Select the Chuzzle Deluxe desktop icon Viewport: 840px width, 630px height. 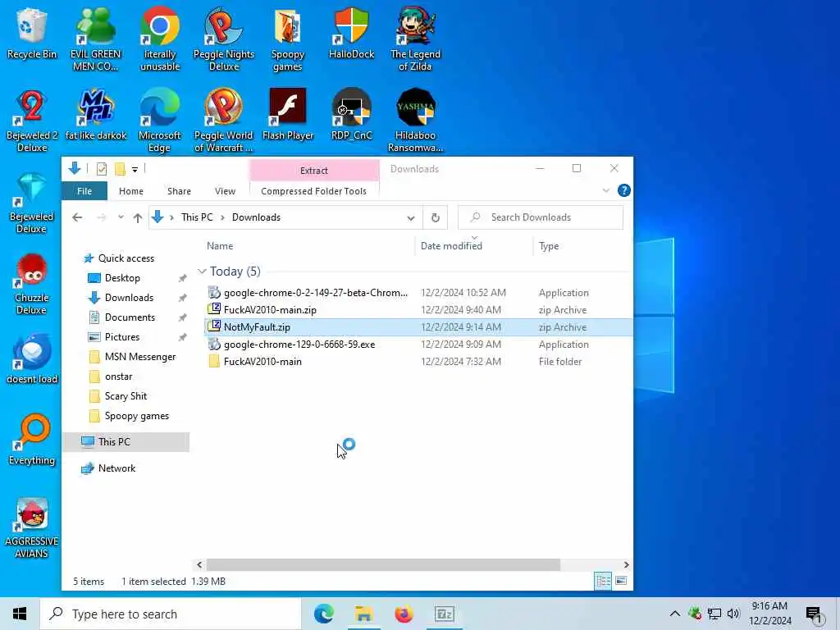[x=32, y=284]
